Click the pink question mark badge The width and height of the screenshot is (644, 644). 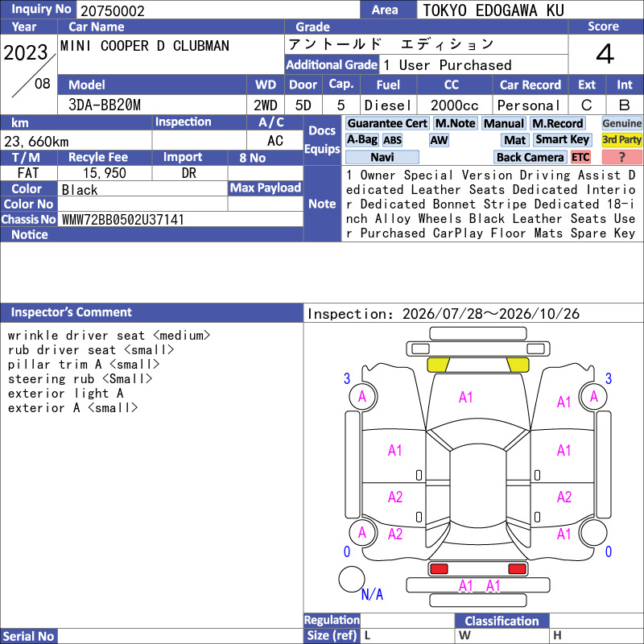point(621,157)
